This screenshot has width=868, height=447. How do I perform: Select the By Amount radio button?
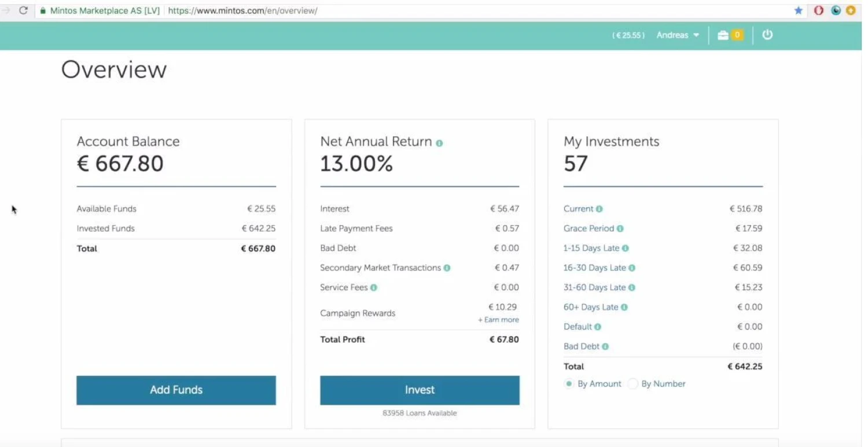point(569,384)
